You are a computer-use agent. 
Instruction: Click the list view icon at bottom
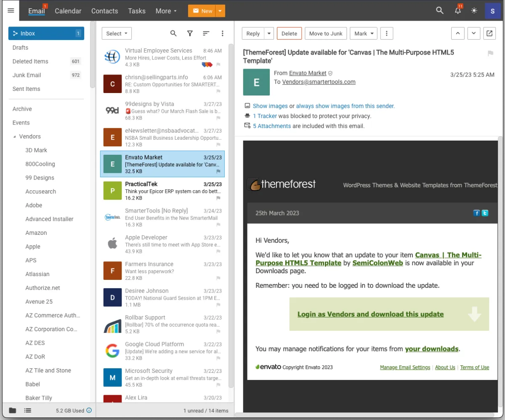(x=28, y=410)
